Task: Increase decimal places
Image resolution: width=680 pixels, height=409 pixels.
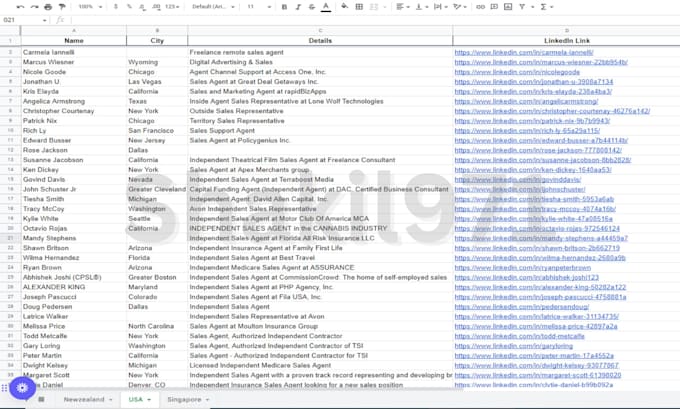Action: [x=157, y=7]
